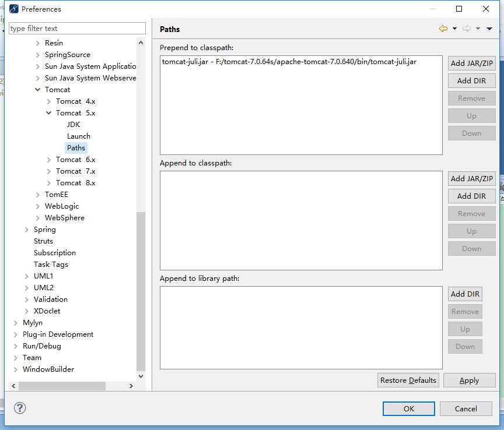This screenshot has width=504, height=430.
Task: Expand the Tomcat 4.x node
Action: [48, 101]
